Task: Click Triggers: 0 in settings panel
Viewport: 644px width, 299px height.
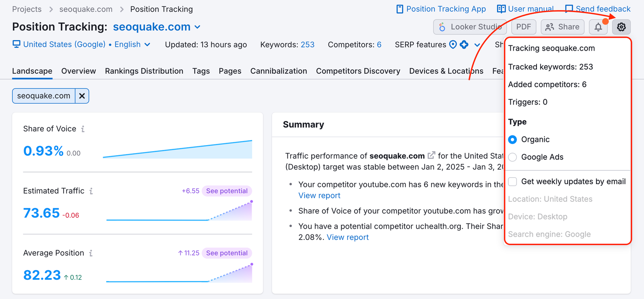Action: 528,102
